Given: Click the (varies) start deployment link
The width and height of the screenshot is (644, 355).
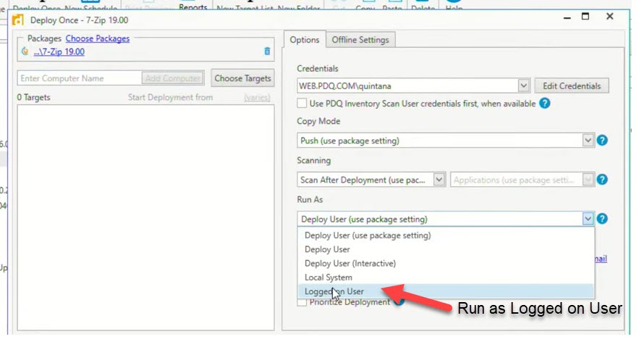Looking at the screenshot, I should [257, 97].
